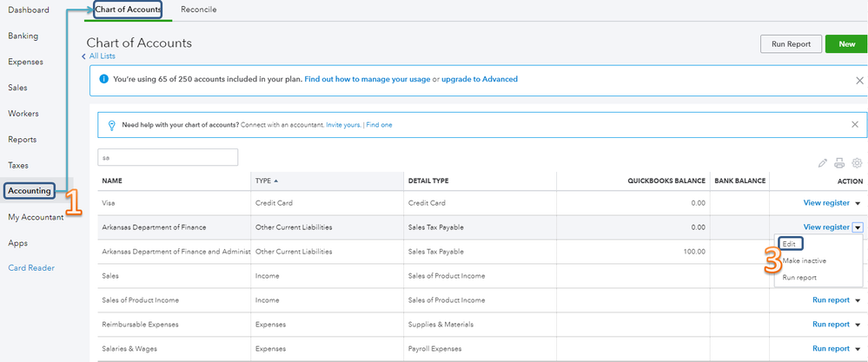The width and height of the screenshot is (868, 362).
Task: Open the Card Reader link in sidebar
Action: [31, 268]
